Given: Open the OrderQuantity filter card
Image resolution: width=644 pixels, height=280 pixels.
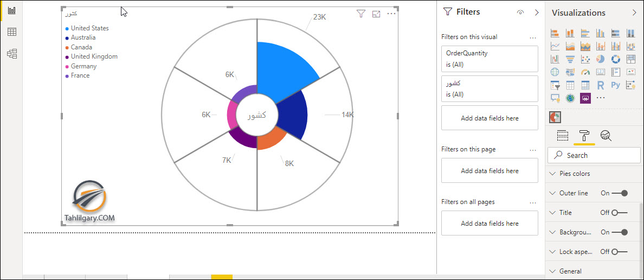Looking at the screenshot, I should [490, 59].
